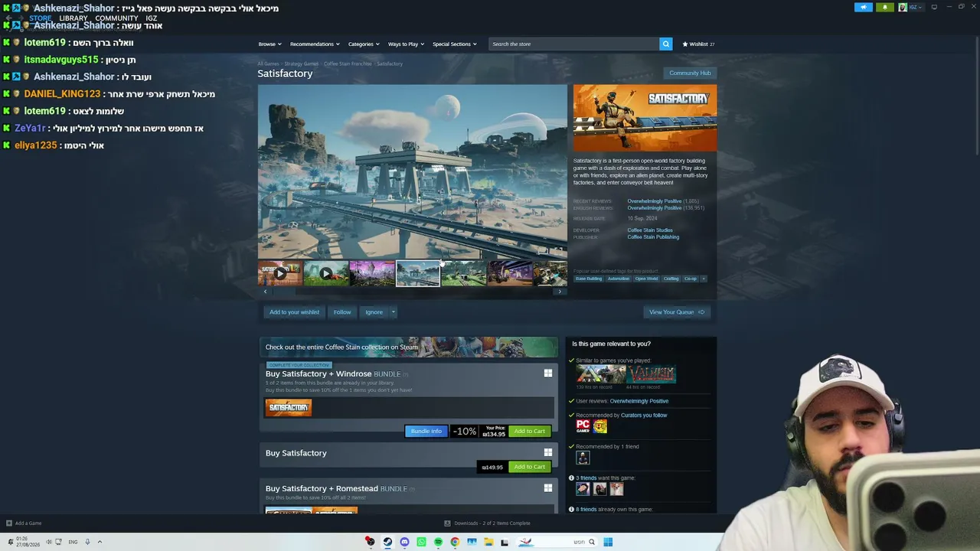Screen dimensions: 980x551
Task: Open File Explorer from the taskbar
Action: tap(488, 542)
